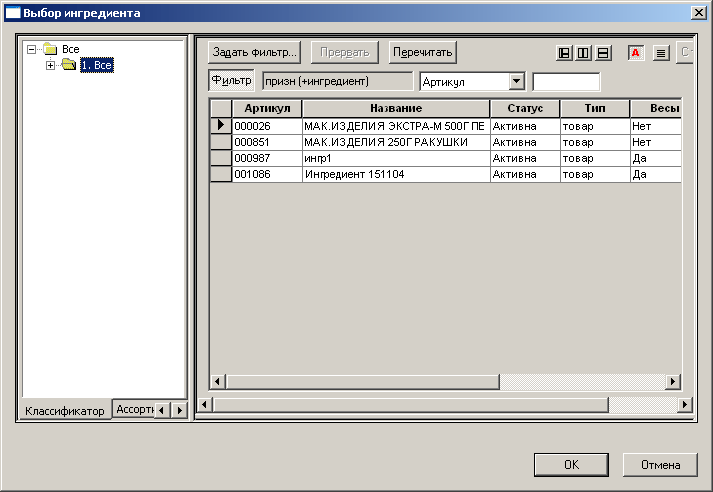Image resolution: width=713 pixels, height=492 pixels.
Task: Click the lines list view icon
Action: tap(661, 53)
